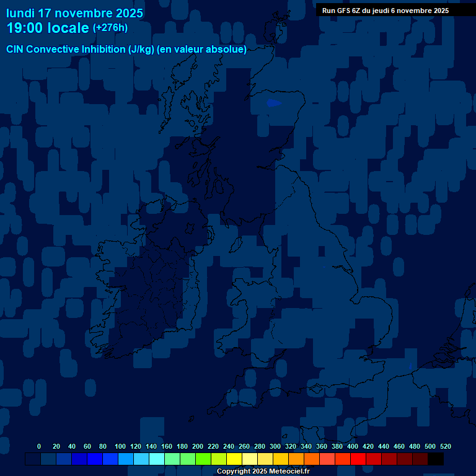Click the legend value '520'

click(x=446, y=446)
